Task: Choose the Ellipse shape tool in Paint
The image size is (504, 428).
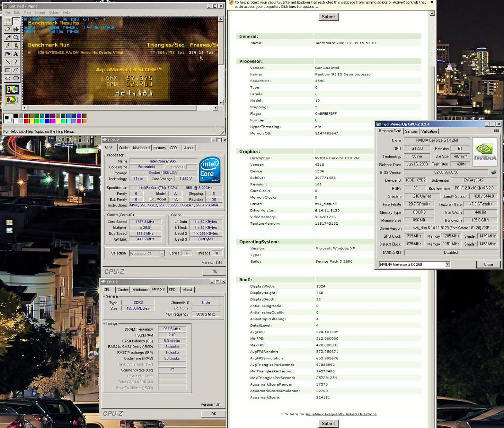Action: (8, 78)
